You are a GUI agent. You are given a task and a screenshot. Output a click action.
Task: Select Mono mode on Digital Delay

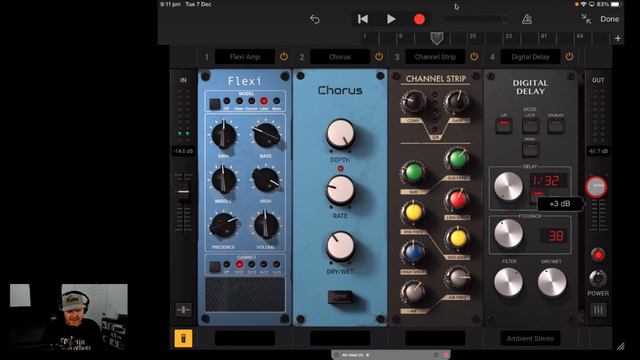point(530,149)
